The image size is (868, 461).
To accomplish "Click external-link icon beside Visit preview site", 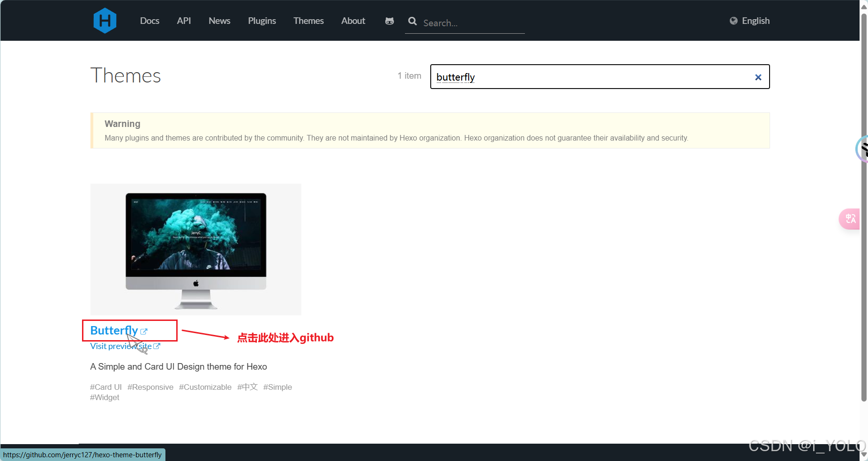I will click(157, 346).
